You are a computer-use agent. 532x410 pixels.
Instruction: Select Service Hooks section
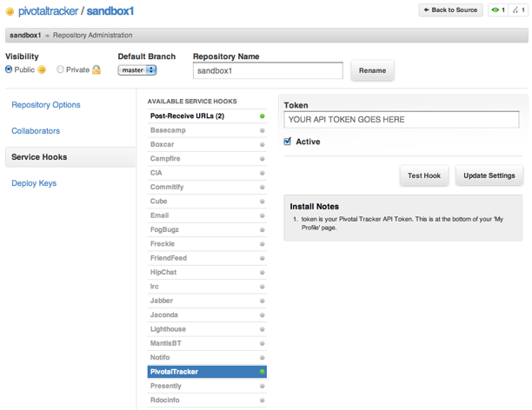(x=70, y=157)
